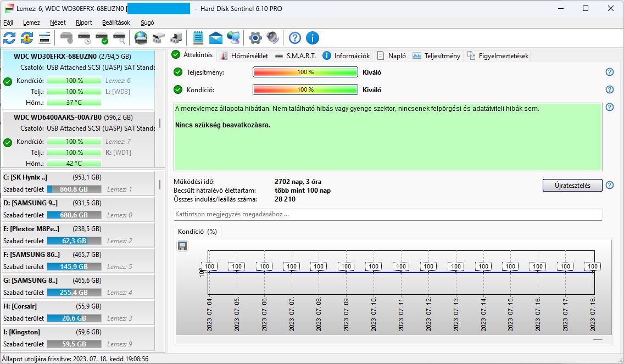624x364 pixels.
Task: Open the Beállítások menu
Action: coord(116,23)
